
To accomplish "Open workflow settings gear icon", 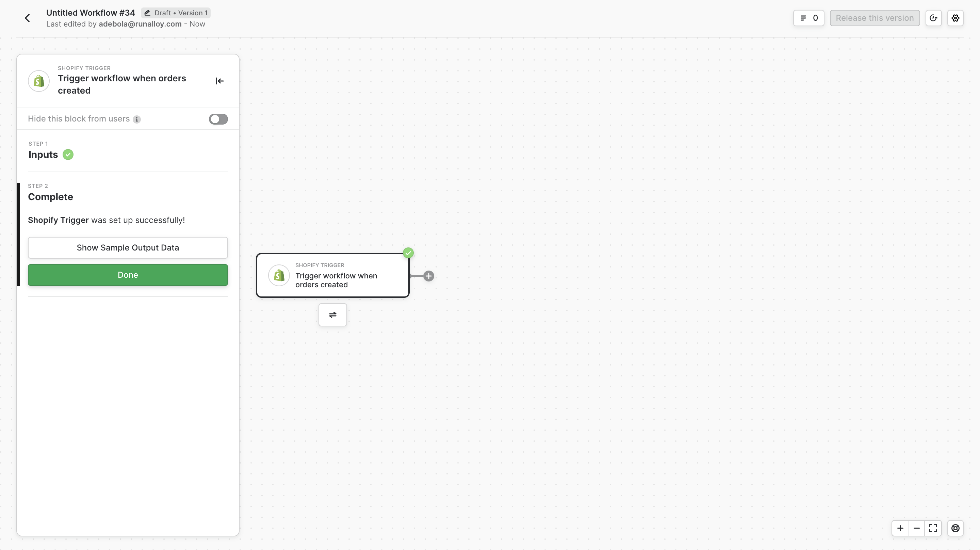I will coord(955,18).
